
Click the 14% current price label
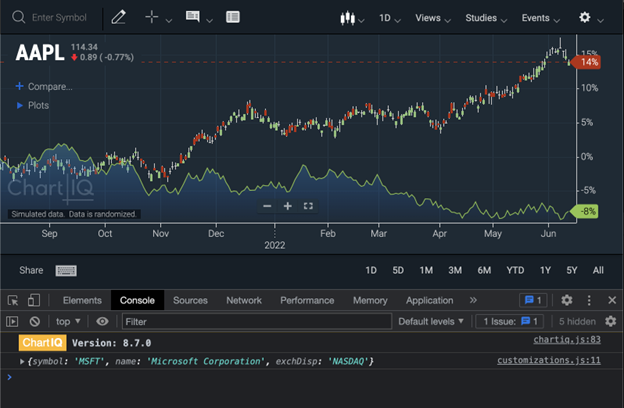click(587, 62)
